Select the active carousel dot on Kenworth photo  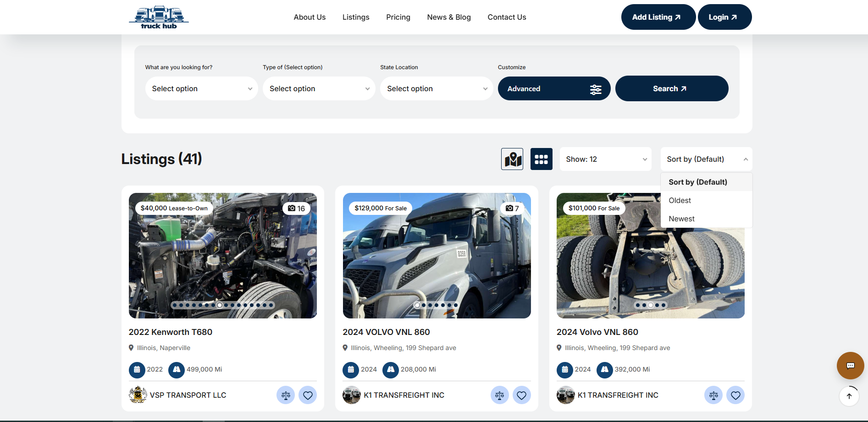(x=220, y=305)
